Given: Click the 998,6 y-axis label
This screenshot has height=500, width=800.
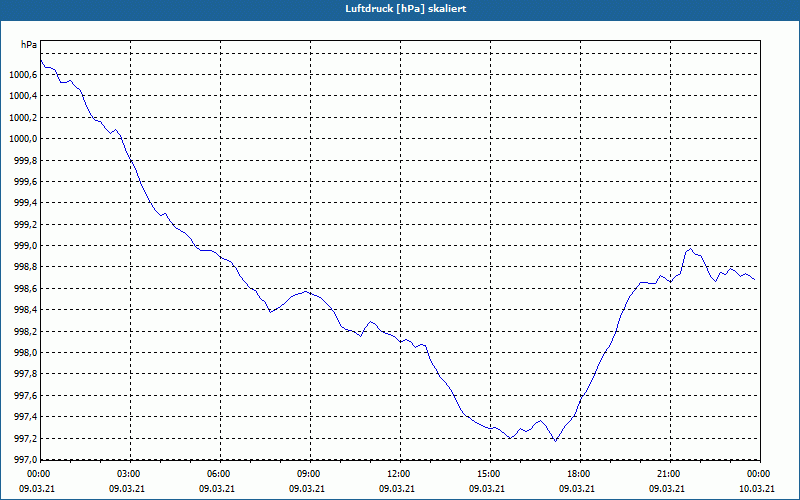Looking at the screenshot, I should [x=26, y=289].
